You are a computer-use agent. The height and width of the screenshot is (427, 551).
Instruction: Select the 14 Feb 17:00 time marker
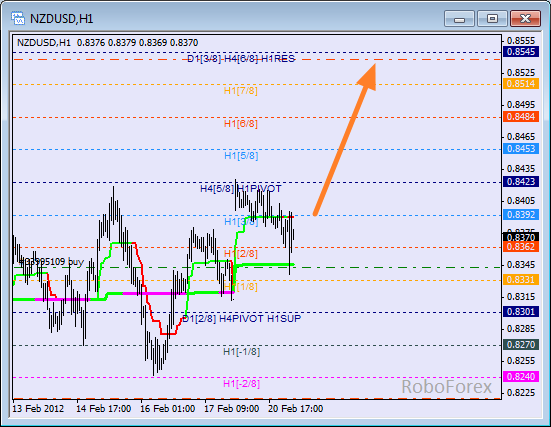tap(104, 409)
